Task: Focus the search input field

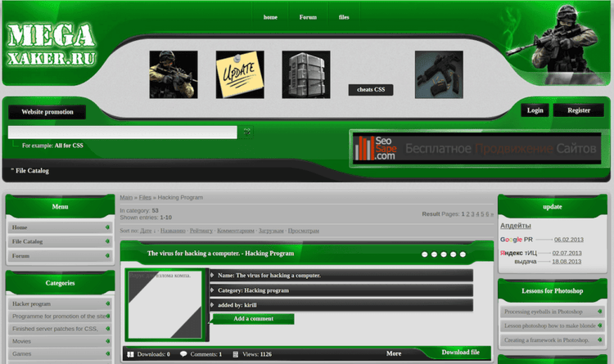Action: (123, 132)
